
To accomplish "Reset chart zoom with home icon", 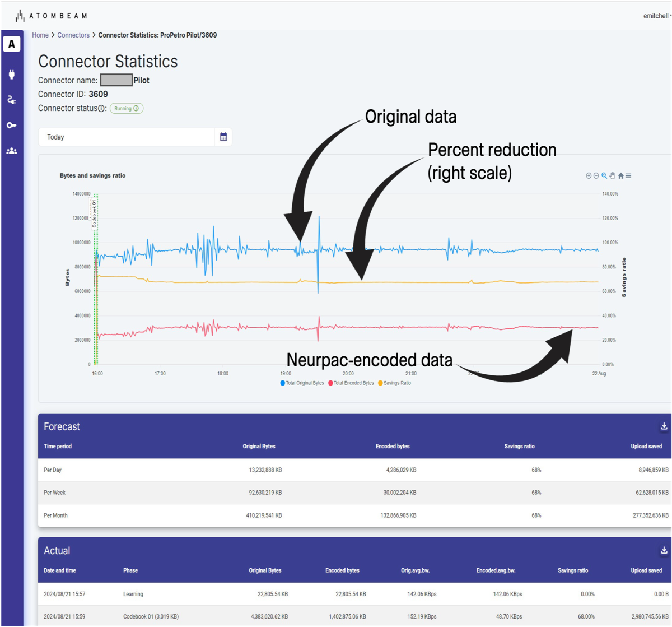I will pos(620,176).
